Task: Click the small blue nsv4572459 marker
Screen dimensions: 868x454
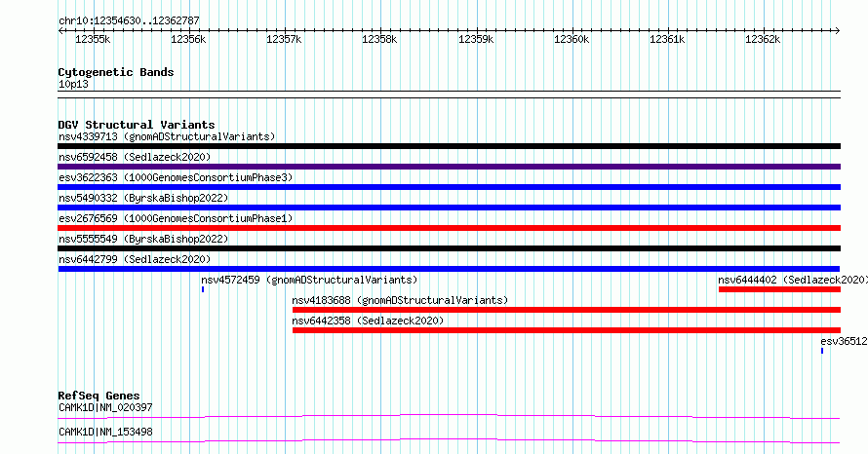Action: click(203, 289)
